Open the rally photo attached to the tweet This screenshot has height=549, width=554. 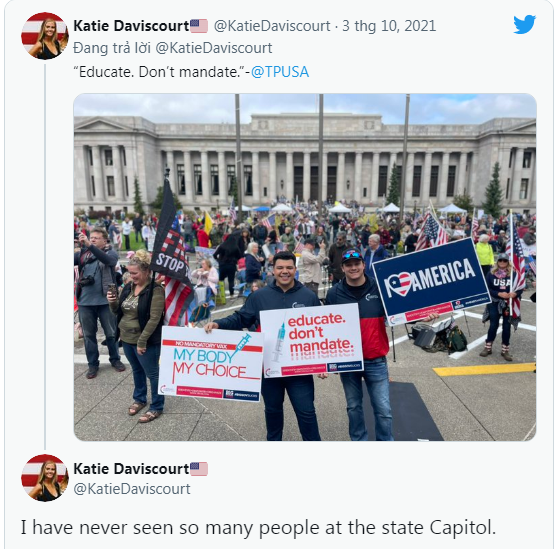click(305, 267)
